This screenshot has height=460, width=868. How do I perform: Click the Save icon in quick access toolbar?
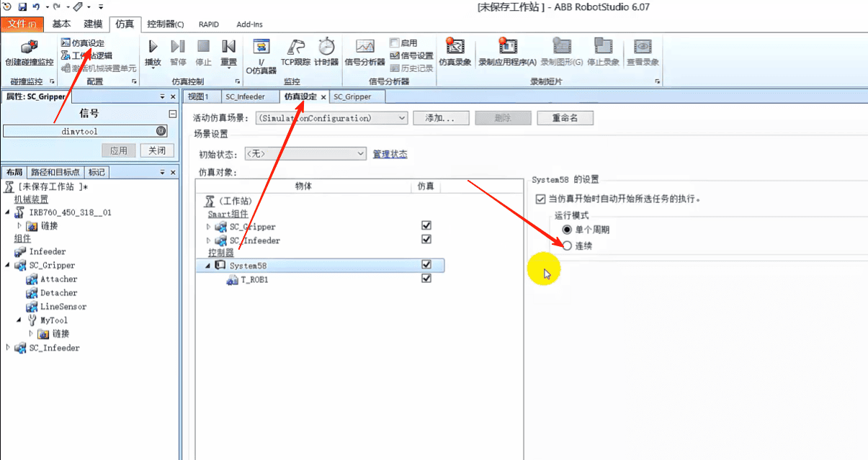point(22,6)
